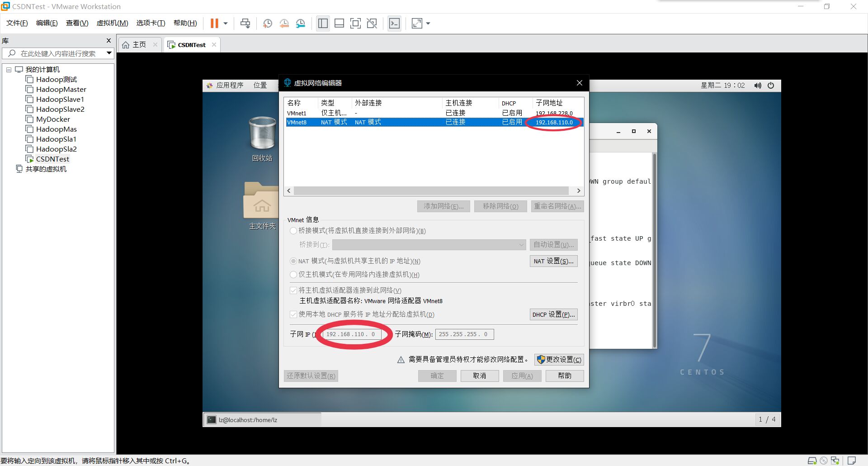Select HadoopSlave1 virtual machine
This screenshot has height=466, width=868.
60,100
